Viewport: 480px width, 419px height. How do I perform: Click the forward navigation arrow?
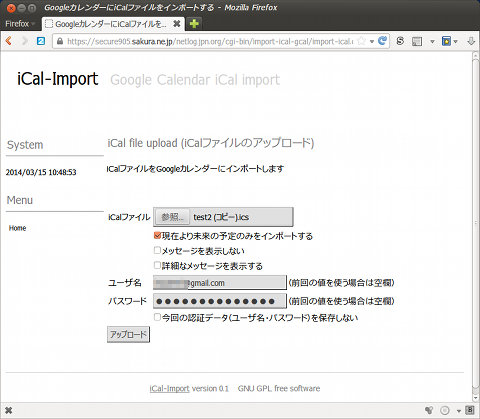point(25,41)
